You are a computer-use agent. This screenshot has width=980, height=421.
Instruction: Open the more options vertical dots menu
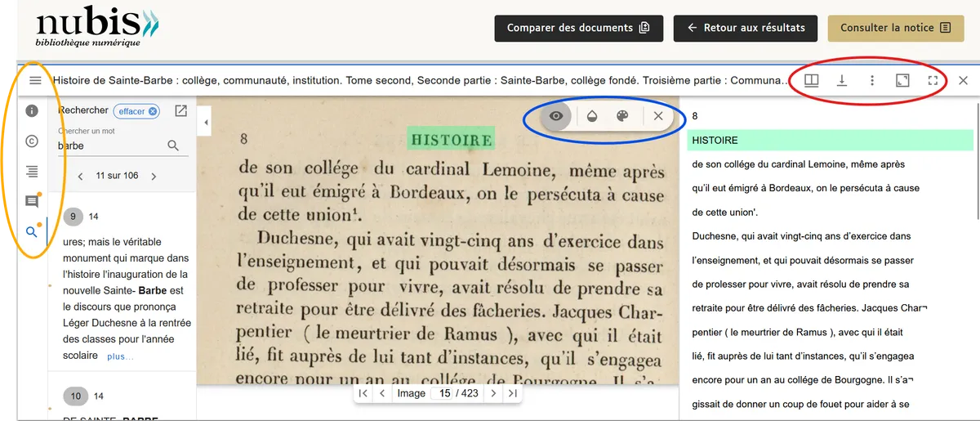(x=872, y=80)
